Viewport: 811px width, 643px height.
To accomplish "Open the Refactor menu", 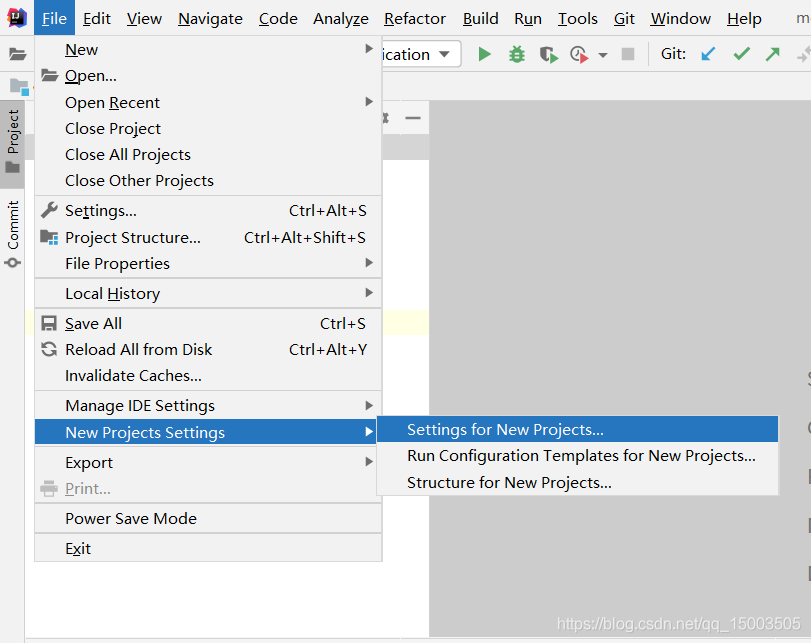I will [x=415, y=19].
